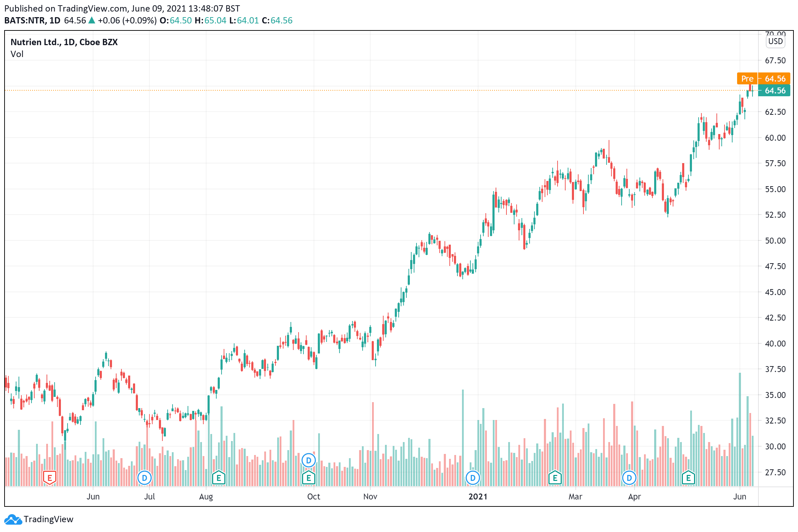Click the red earnings marker before Jun
798x532 pixels.
[x=50, y=478]
